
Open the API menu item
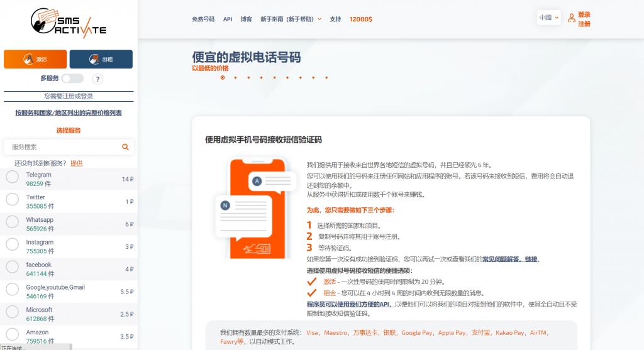pos(228,19)
